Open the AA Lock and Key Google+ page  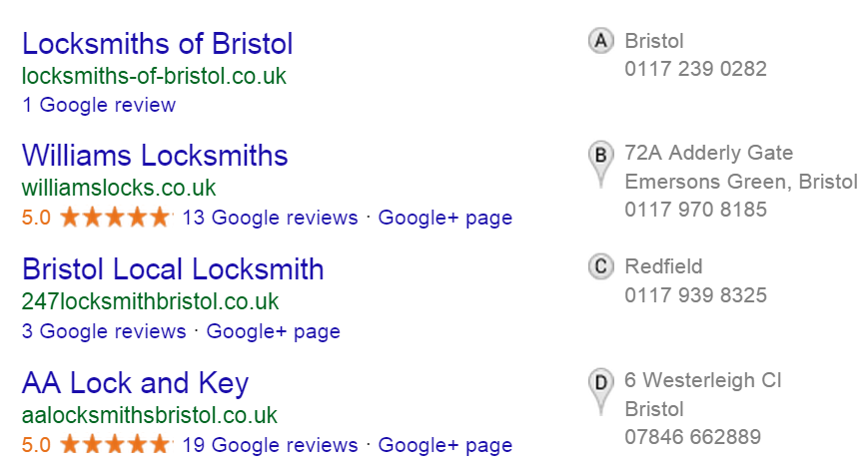click(445, 445)
